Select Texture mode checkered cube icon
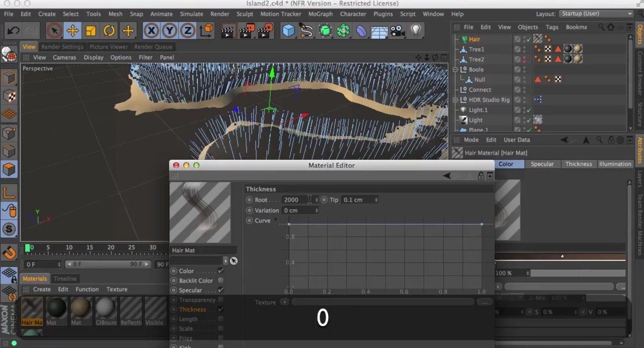The width and height of the screenshot is (644, 348). pyautogui.click(x=9, y=96)
